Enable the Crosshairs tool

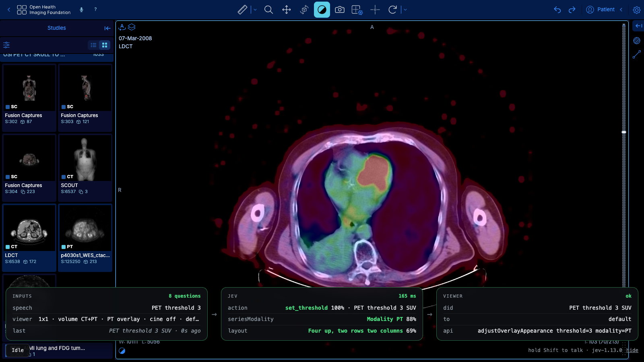(x=375, y=10)
